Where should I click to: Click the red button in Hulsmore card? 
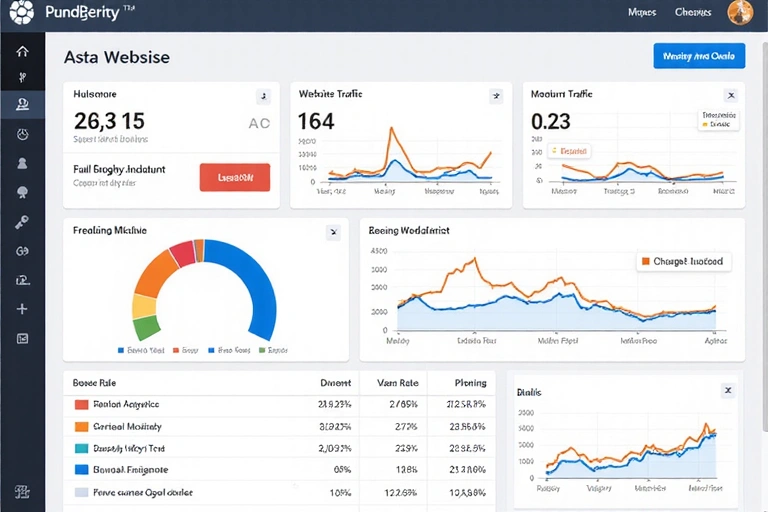point(235,177)
